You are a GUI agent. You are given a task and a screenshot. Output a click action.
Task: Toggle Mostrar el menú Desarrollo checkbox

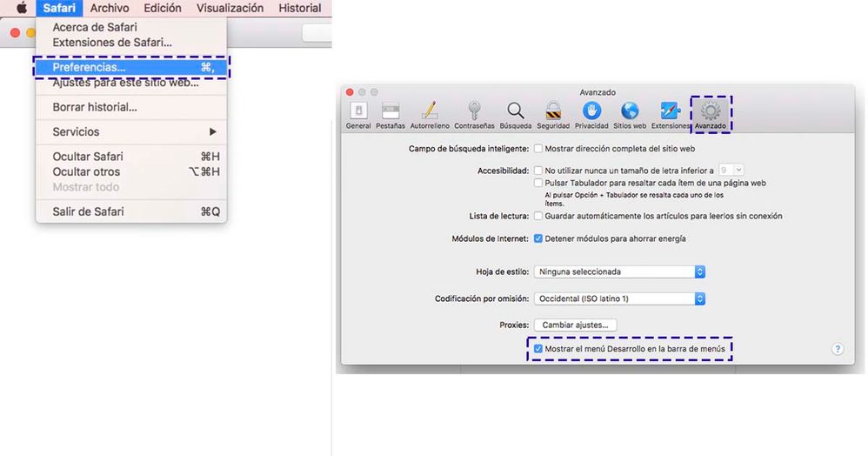coord(538,349)
